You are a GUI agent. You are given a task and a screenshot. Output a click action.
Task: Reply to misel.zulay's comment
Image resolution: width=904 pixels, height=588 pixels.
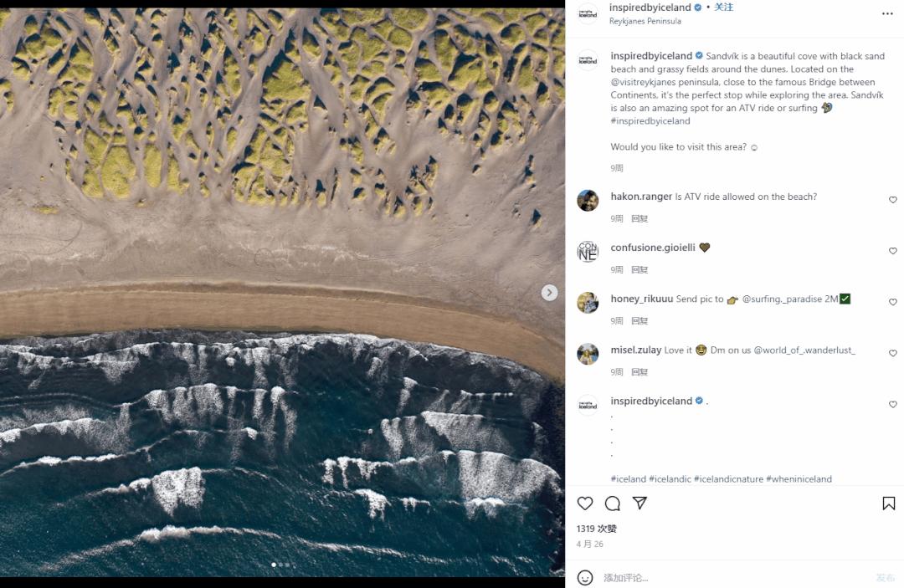coord(639,372)
